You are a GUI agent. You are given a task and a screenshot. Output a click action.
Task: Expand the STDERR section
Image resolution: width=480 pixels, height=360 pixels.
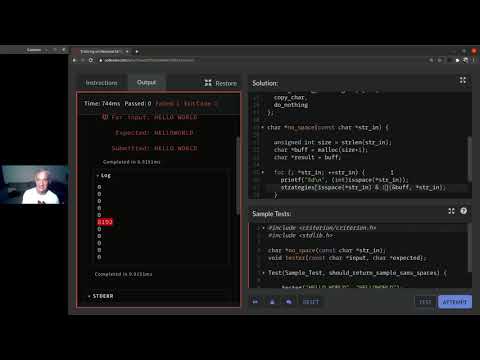point(101,296)
